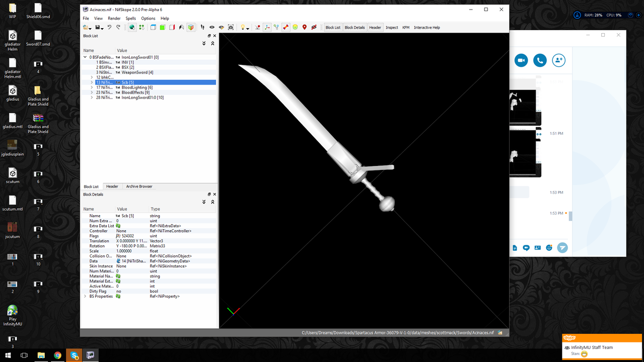Image resolution: width=644 pixels, height=362 pixels.
Task: Click collapse-all arrows in Block List panel
Action: pos(212,43)
